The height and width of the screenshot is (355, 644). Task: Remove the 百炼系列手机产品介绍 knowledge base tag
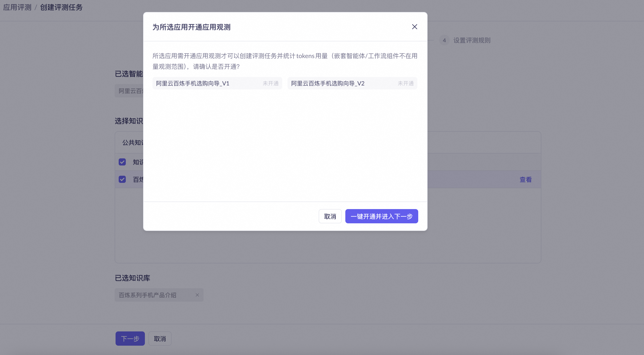(x=197, y=295)
